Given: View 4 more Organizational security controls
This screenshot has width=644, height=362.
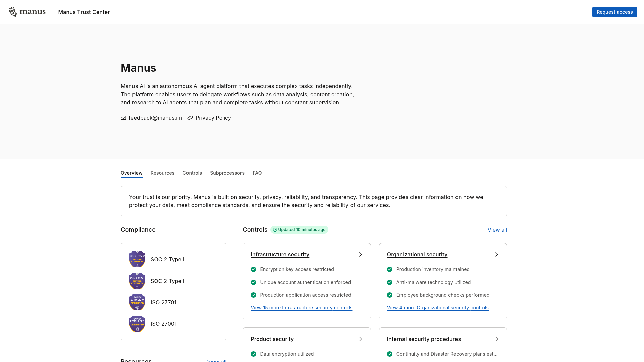Looking at the screenshot, I should [438, 308].
